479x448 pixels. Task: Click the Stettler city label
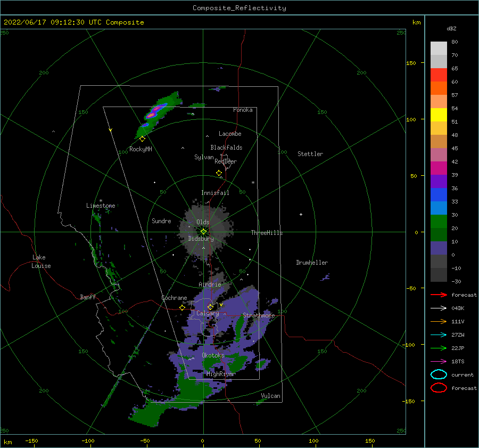310,154
